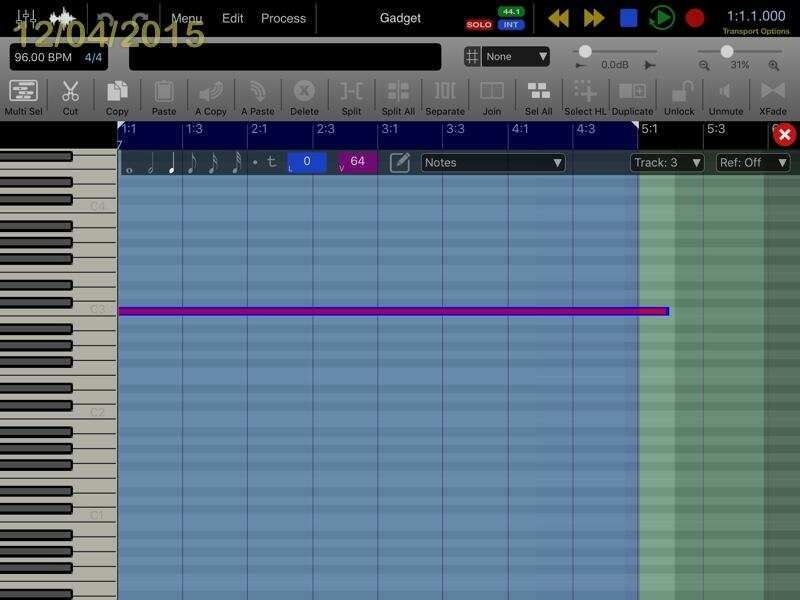Open the Ref: Off dropdown

pyautogui.click(x=753, y=163)
